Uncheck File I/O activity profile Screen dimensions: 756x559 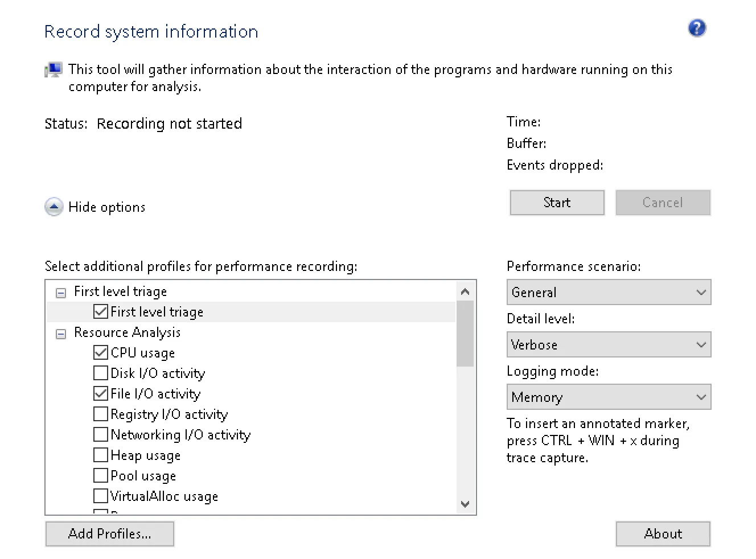point(101,393)
